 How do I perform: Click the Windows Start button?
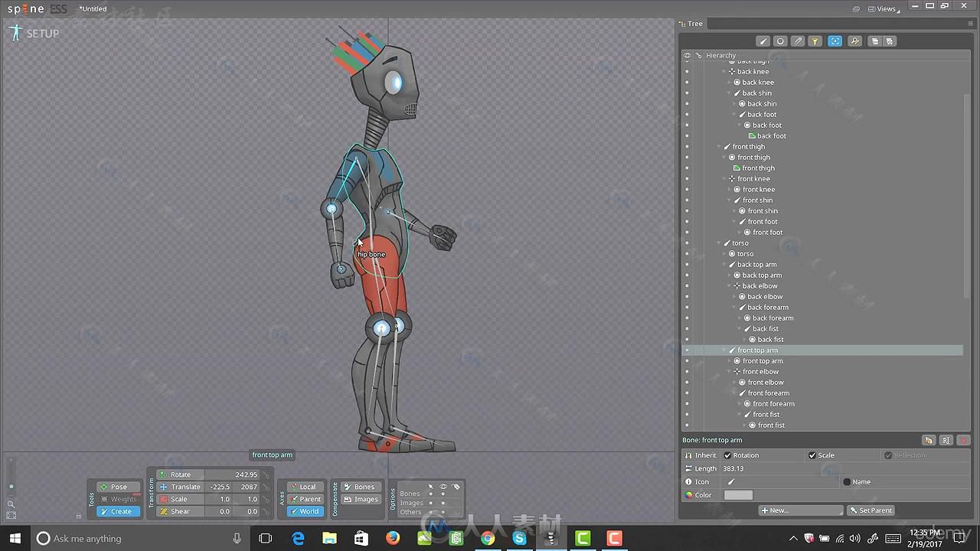[x=15, y=538]
